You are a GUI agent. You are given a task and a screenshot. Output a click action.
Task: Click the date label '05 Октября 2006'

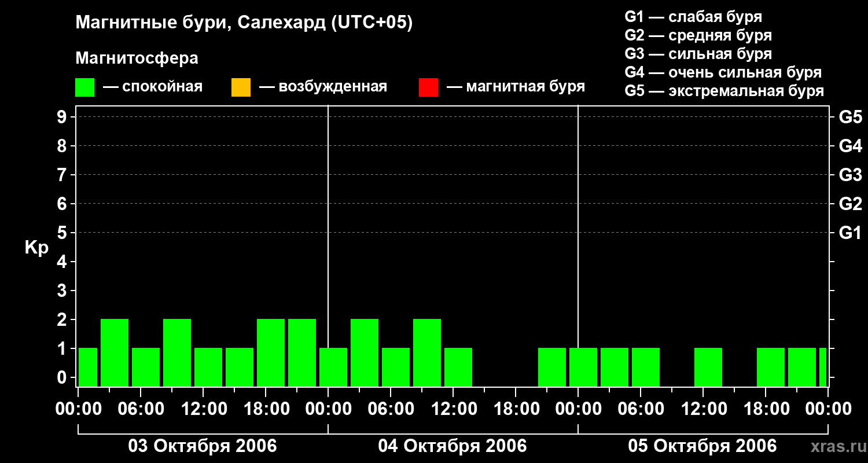point(703,446)
